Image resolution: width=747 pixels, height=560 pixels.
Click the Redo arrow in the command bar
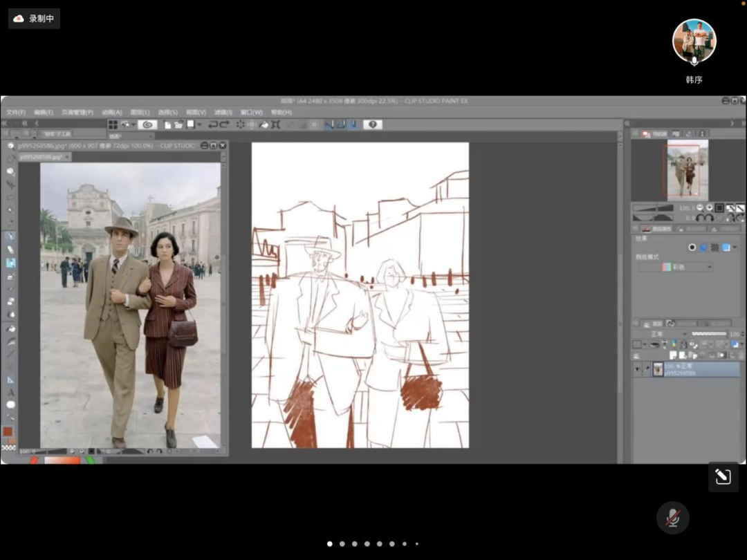(225, 124)
